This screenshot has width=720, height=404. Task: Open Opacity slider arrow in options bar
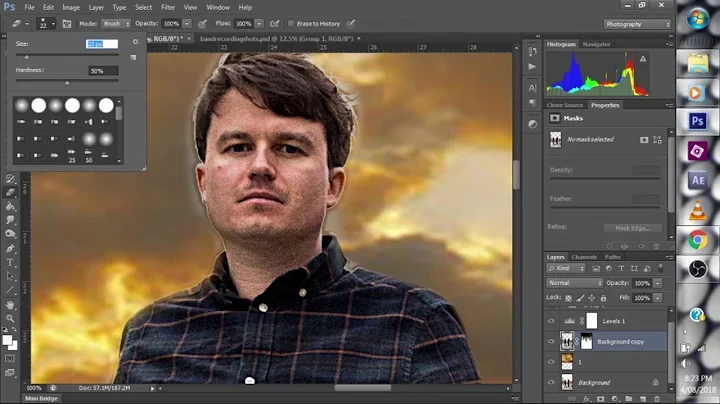click(x=187, y=24)
